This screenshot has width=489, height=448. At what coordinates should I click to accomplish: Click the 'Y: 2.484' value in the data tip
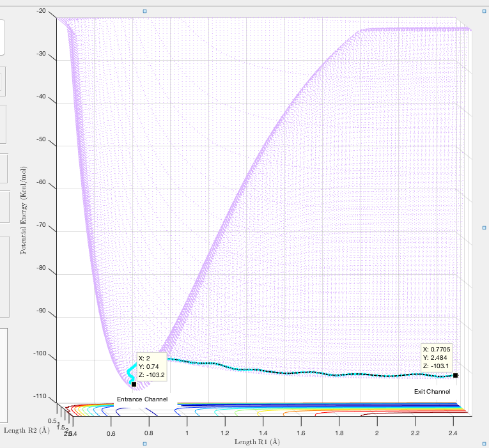435,358
